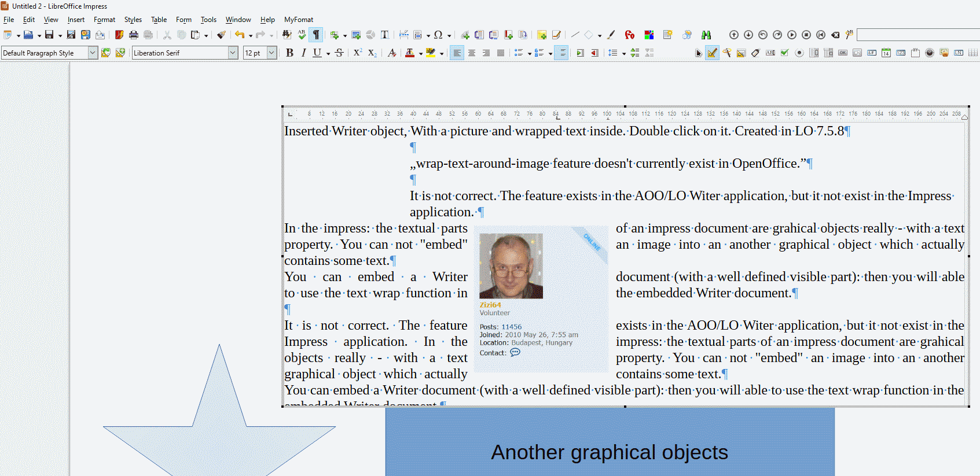This screenshot has width=980, height=476.
Task: Click the round play navigation button
Action: pyautogui.click(x=792, y=35)
